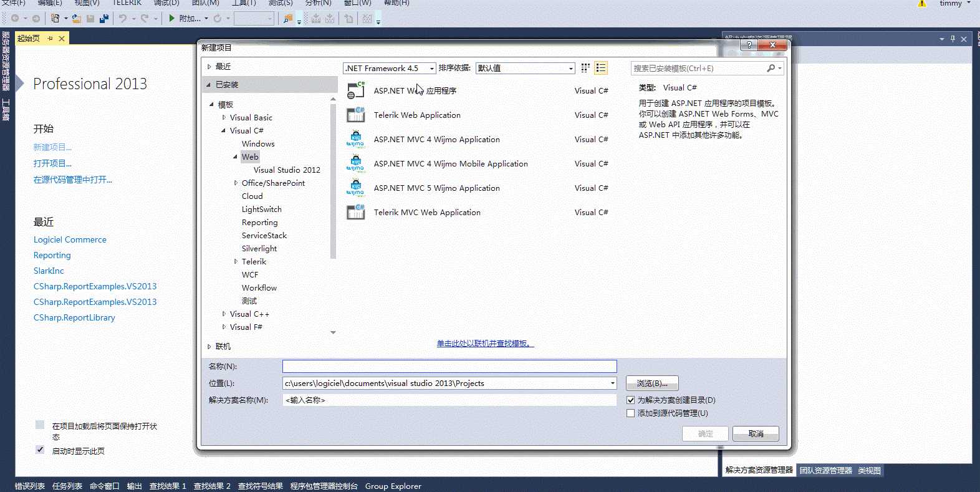Click 打开项目... link on start page

pyautogui.click(x=52, y=163)
